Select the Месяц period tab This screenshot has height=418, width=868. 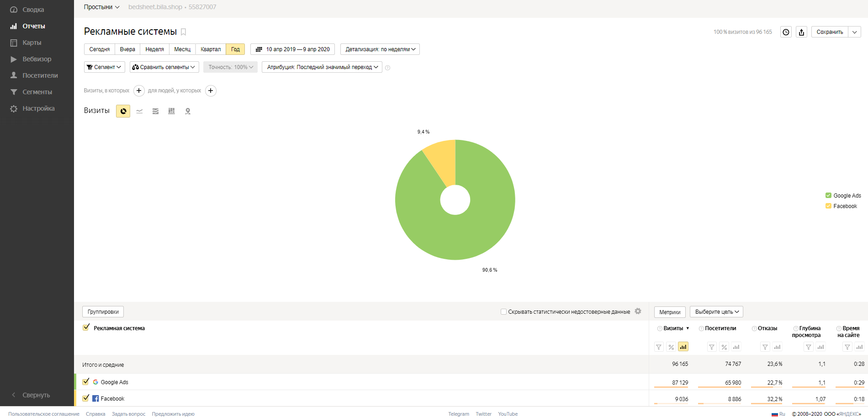(182, 49)
